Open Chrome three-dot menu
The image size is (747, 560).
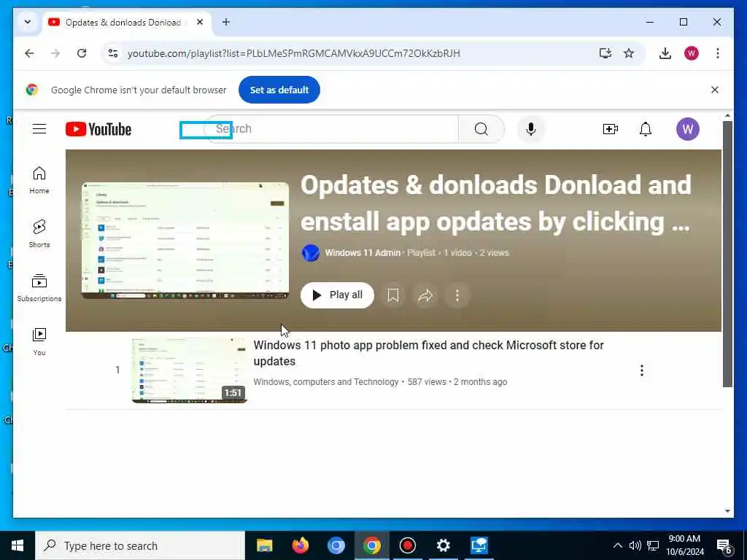[x=718, y=53]
